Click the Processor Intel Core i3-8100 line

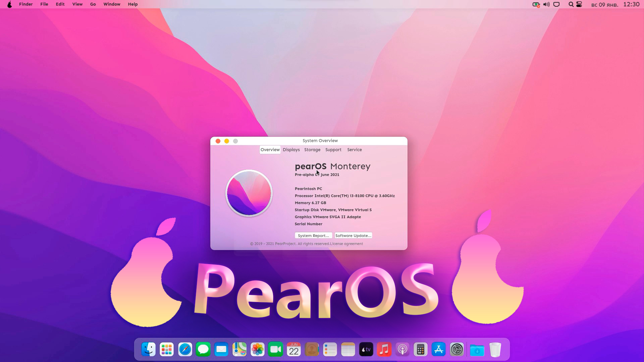345,196
